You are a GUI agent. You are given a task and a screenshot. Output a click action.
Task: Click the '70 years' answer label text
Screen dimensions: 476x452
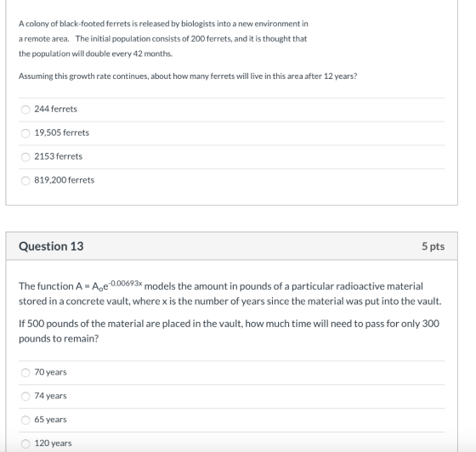pos(50,372)
